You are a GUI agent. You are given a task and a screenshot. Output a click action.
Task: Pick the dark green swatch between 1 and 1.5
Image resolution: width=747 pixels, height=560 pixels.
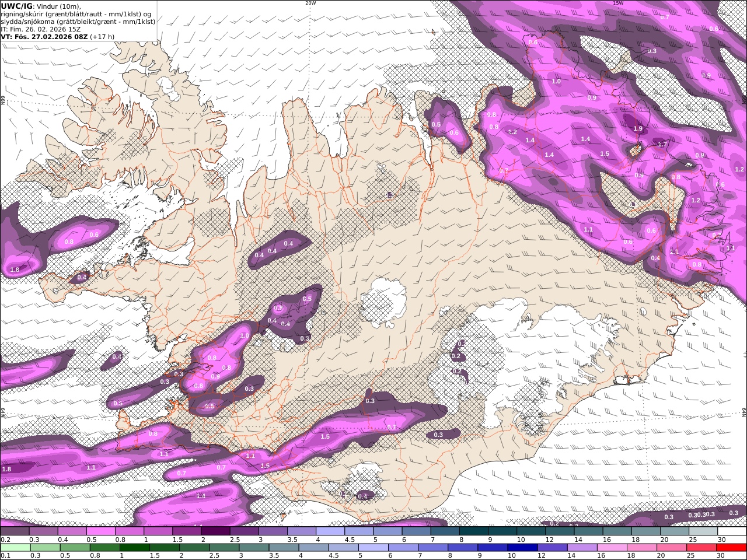click(134, 548)
